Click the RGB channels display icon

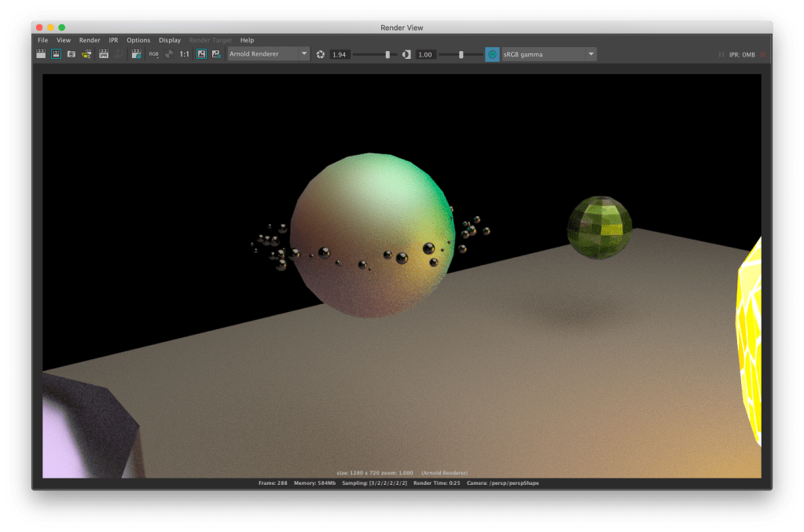(154, 54)
